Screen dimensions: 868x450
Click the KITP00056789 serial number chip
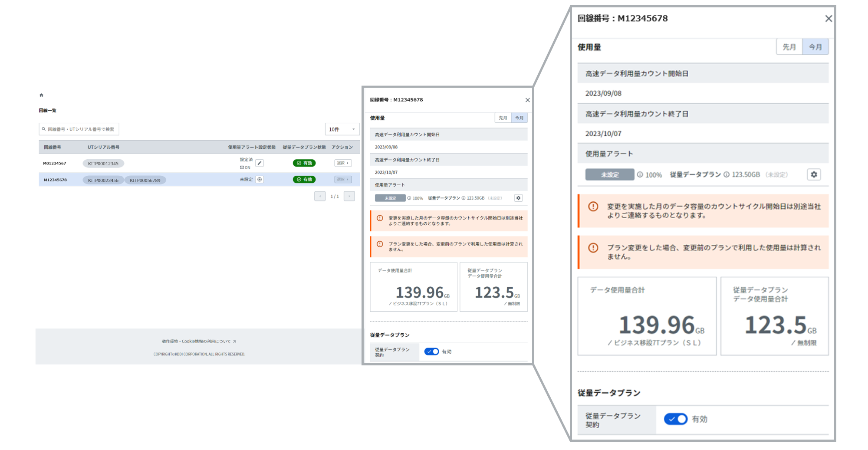pyautogui.click(x=145, y=180)
